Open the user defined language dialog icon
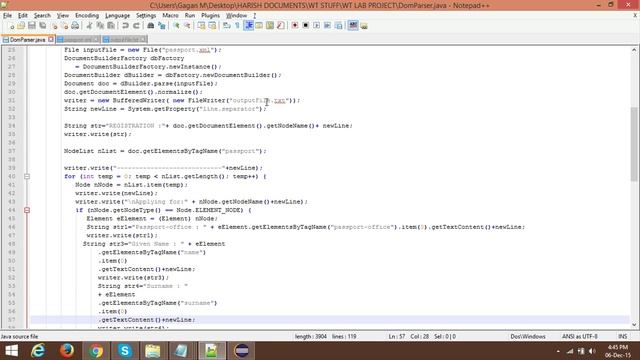The width and height of the screenshot is (640, 360). pyautogui.click(x=259, y=26)
